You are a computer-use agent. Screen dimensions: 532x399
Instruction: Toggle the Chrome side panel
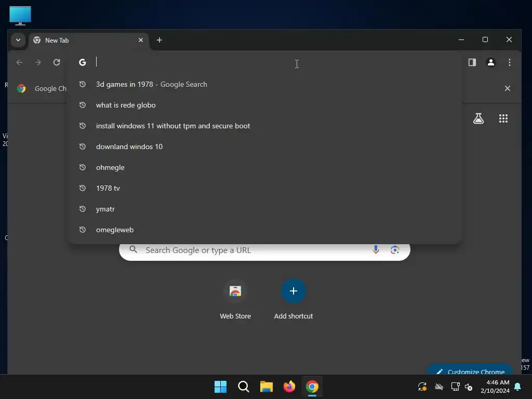tap(472, 62)
